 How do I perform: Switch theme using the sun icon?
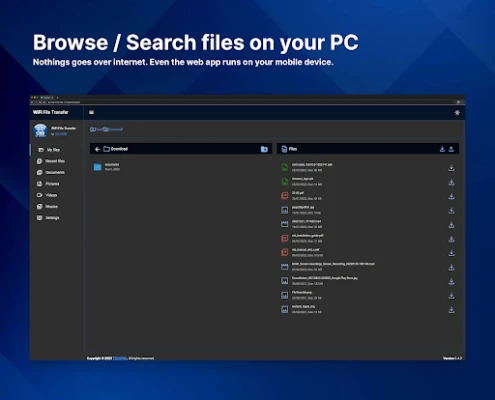tap(457, 113)
